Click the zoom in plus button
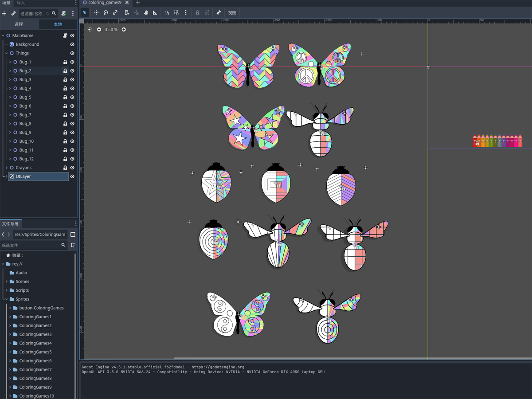The image size is (532, 399). tap(124, 30)
